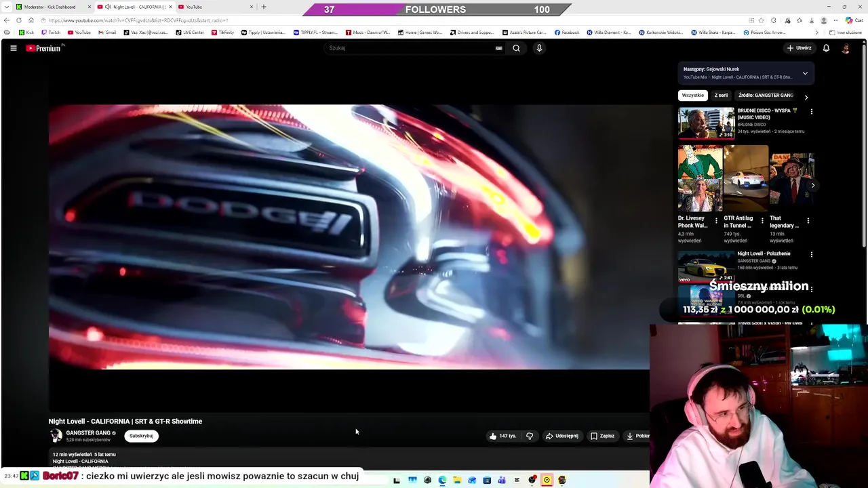The height and width of the screenshot is (488, 868).
Task: Open the Teams taskbar icon
Action: click(502, 480)
